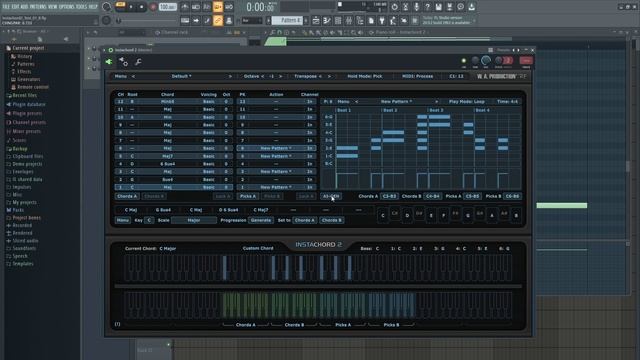Click the G note key in chord selector

tap(468, 216)
